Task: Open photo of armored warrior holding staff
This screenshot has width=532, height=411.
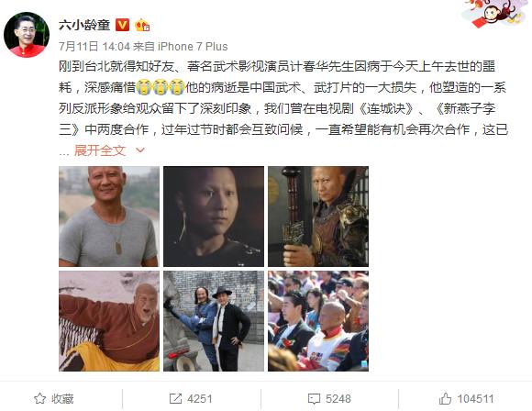Action: pos(318,217)
